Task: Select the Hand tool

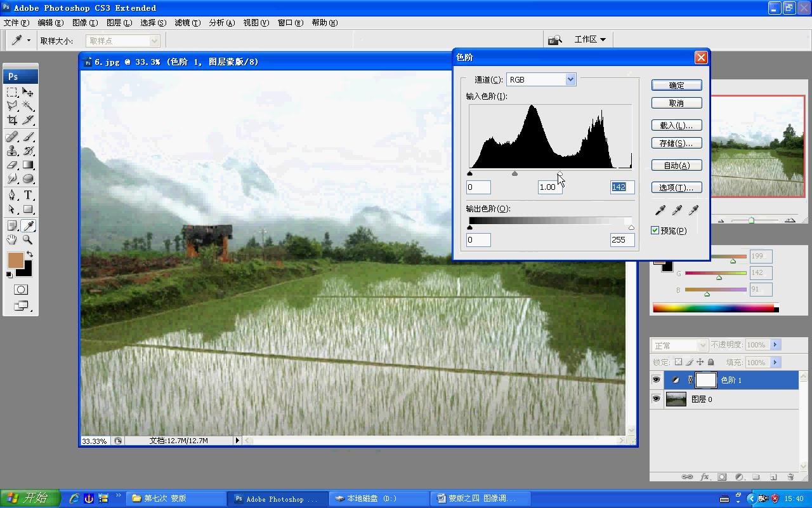Action: 12,239
